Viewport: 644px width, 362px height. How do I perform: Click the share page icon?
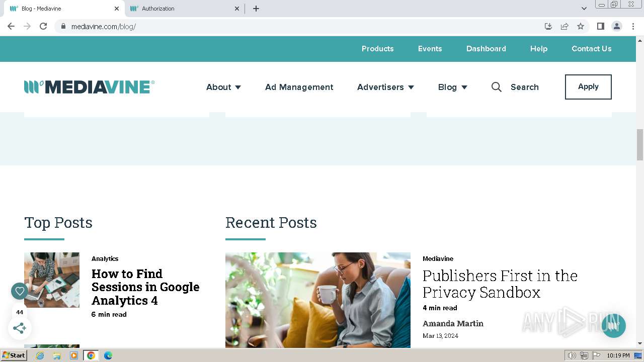point(565,26)
